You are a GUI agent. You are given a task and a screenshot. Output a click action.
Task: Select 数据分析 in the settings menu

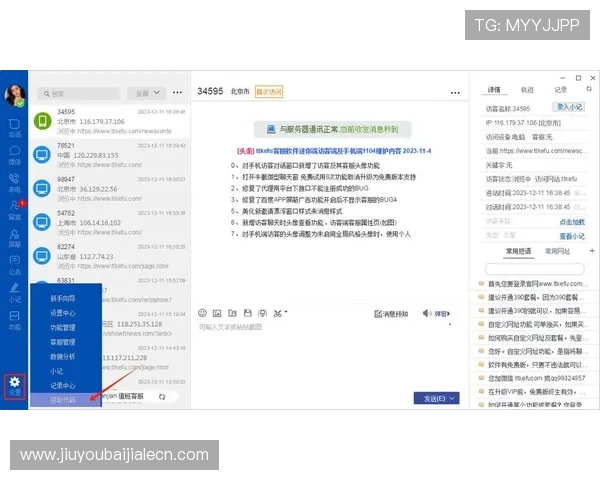[x=63, y=356]
